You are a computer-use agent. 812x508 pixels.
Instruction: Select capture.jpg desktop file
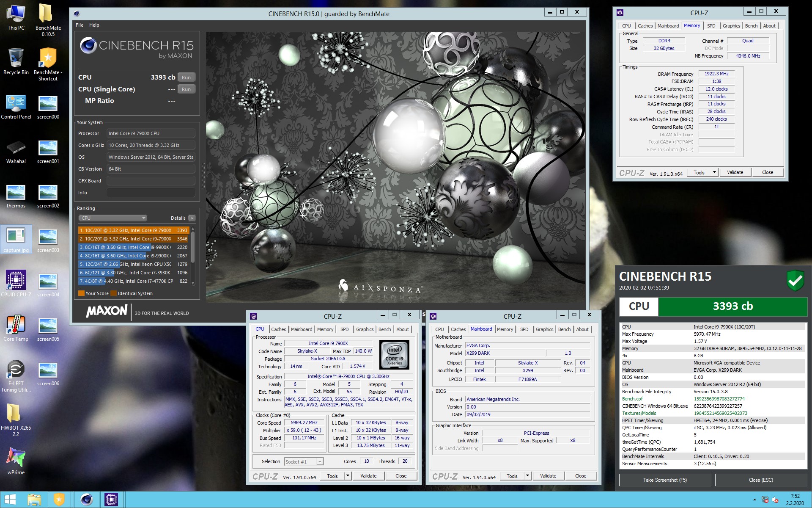coord(16,240)
